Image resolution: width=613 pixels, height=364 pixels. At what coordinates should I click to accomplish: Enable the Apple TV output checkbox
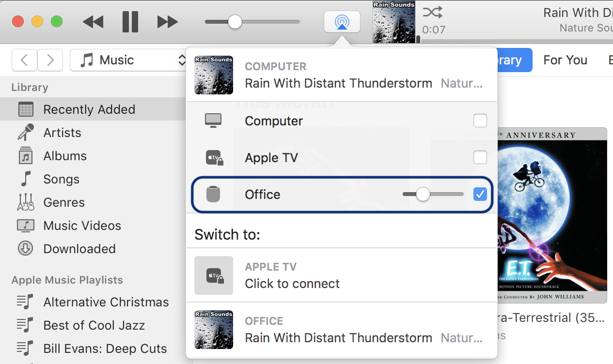[x=480, y=157]
